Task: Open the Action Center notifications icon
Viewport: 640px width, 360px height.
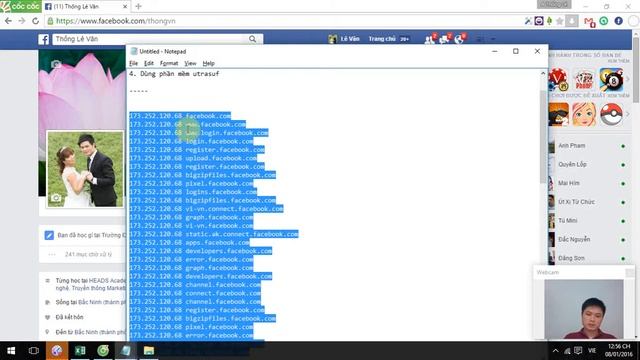Action: click(x=578, y=351)
